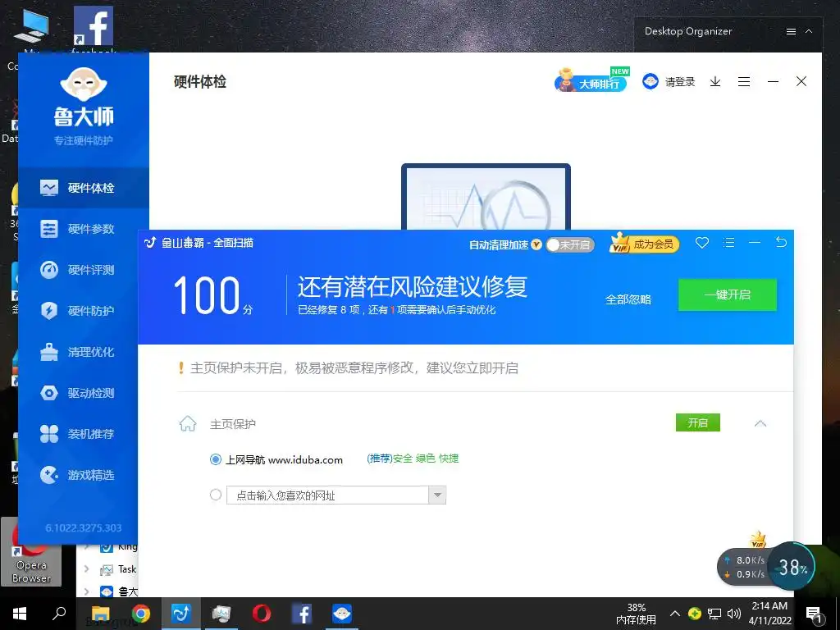Click the green 开启 button for 主页保护
The width and height of the screenshot is (840, 630).
[x=697, y=422]
